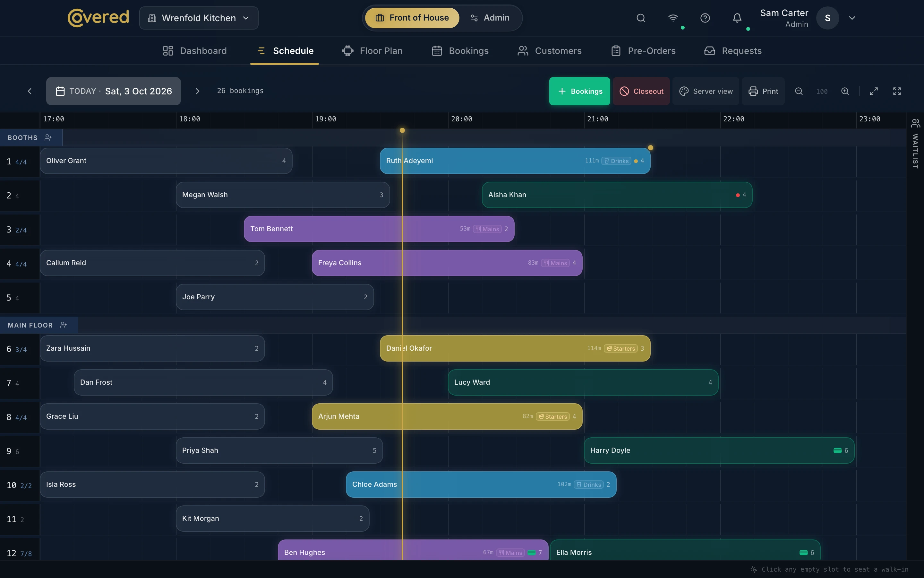Select the Chloe Adams booking
Image resolution: width=924 pixels, height=578 pixels.
pyautogui.click(x=481, y=484)
